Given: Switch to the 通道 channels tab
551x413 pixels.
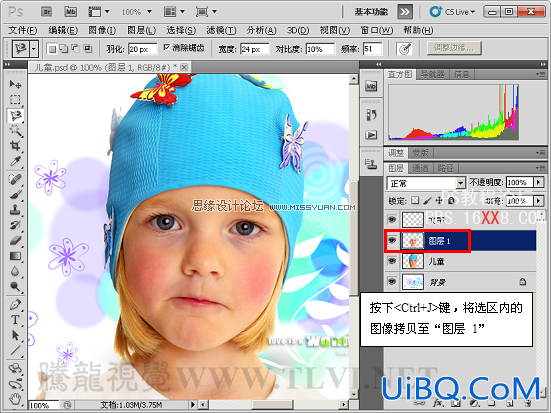Looking at the screenshot, I should [x=421, y=168].
